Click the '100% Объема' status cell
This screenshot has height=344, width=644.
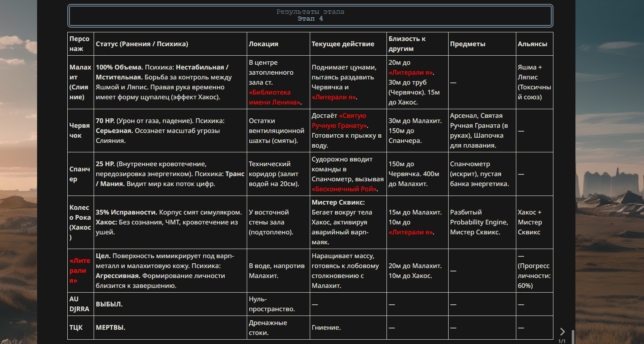click(170, 82)
